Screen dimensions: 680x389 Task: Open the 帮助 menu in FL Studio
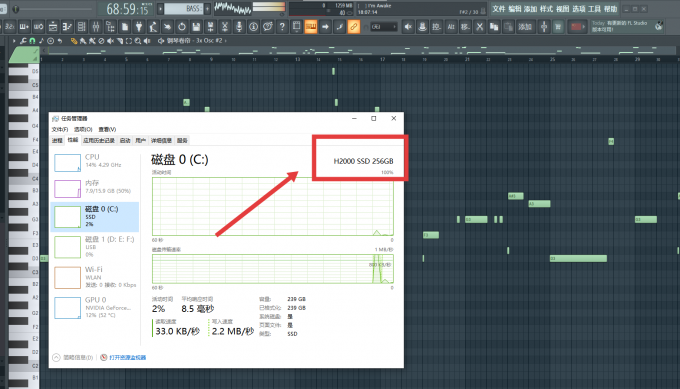tap(611, 9)
